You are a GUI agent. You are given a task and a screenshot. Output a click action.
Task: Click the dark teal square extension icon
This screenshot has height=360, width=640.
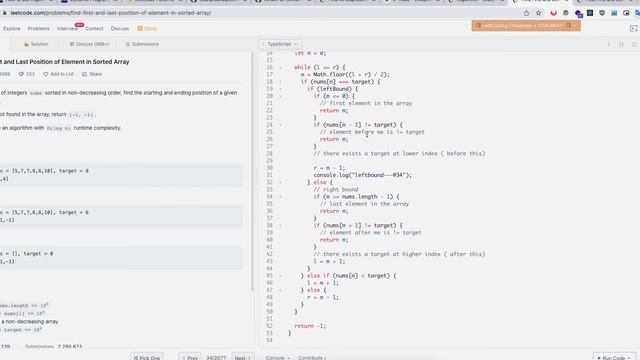[590, 13]
